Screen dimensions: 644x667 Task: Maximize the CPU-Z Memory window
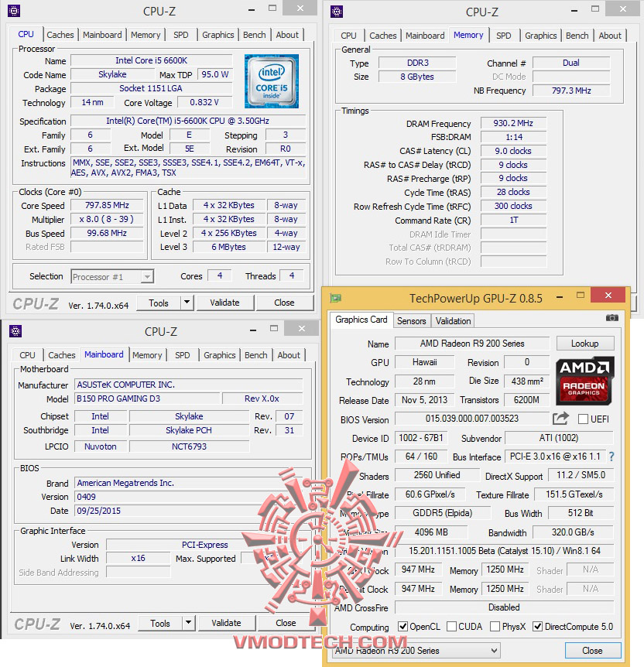tap(595, 9)
